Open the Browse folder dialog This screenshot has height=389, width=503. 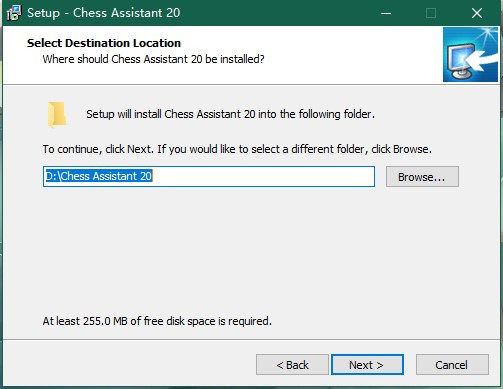(422, 177)
